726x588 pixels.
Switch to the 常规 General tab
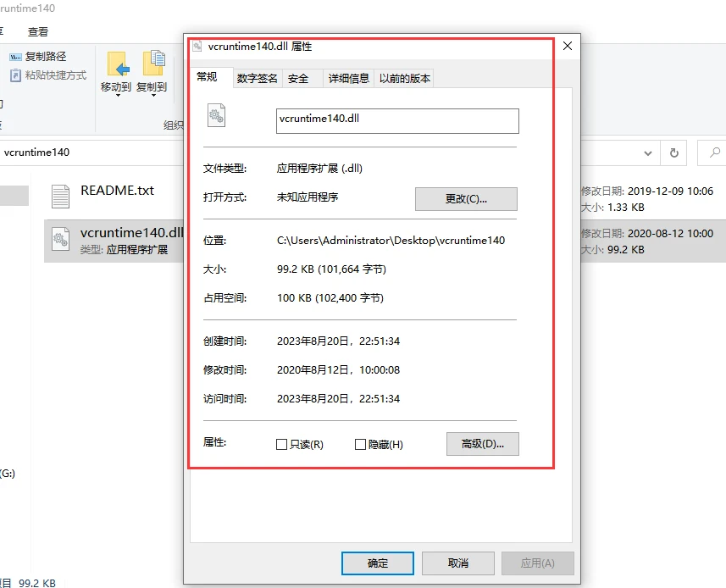[x=207, y=77]
